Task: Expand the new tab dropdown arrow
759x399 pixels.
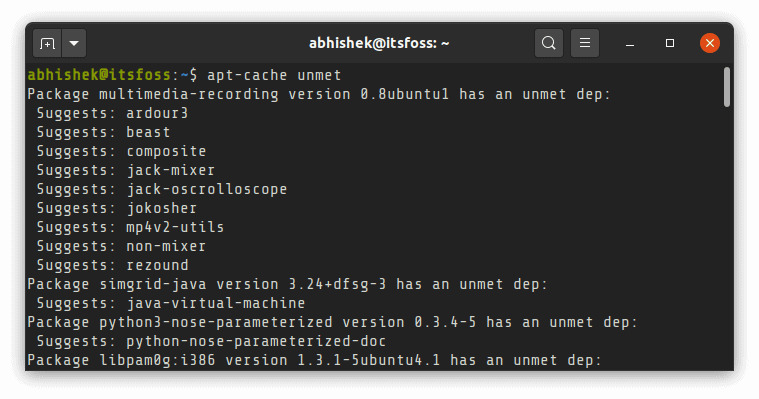Action: (74, 44)
